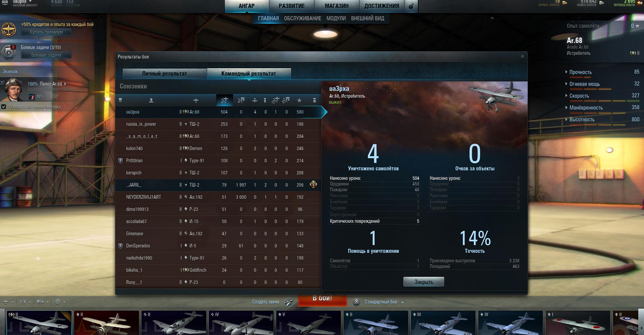The image size is (644, 335).
Task: Click the _JARIL_ achievement medal icon
Action: pyautogui.click(x=313, y=185)
